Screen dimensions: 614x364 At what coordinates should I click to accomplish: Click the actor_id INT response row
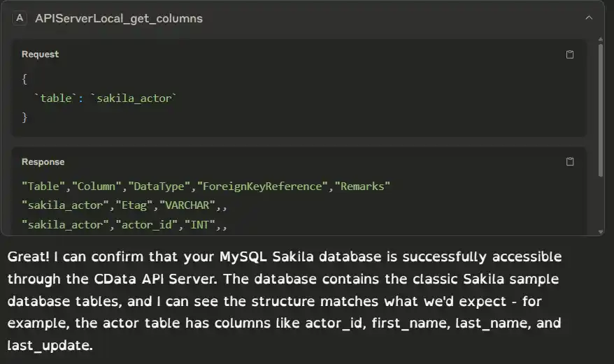pyautogui.click(x=124, y=225)
